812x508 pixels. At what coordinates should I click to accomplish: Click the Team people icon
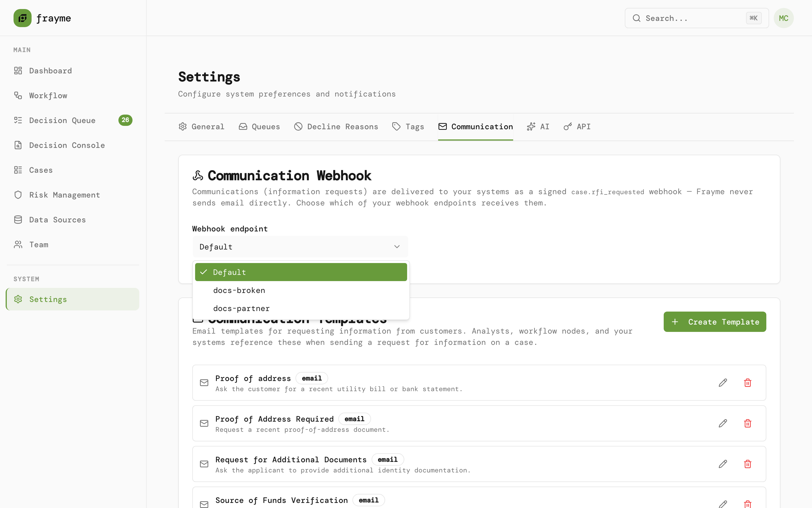click(18, 245)
